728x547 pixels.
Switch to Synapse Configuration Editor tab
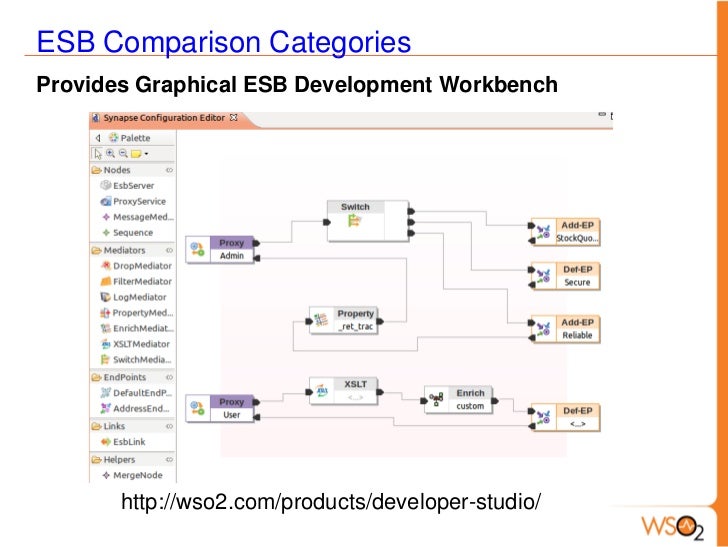tap(164, 118)
